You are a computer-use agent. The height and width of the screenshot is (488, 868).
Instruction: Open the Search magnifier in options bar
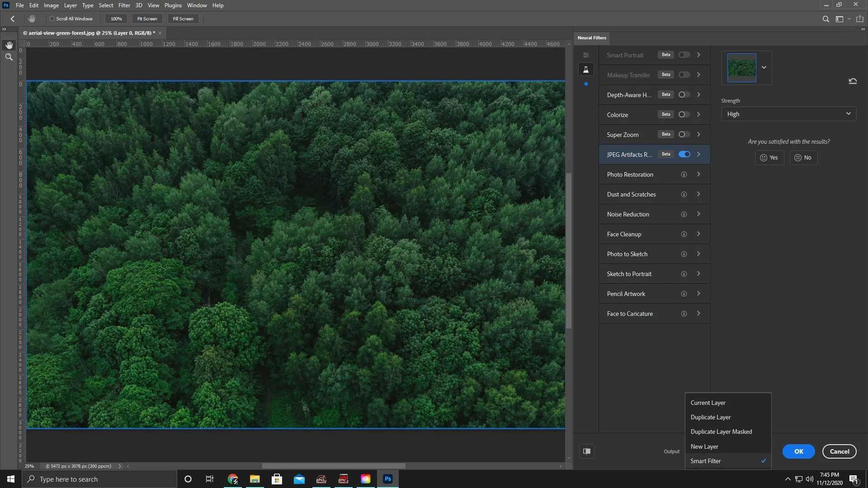click(x=826, y=19)
